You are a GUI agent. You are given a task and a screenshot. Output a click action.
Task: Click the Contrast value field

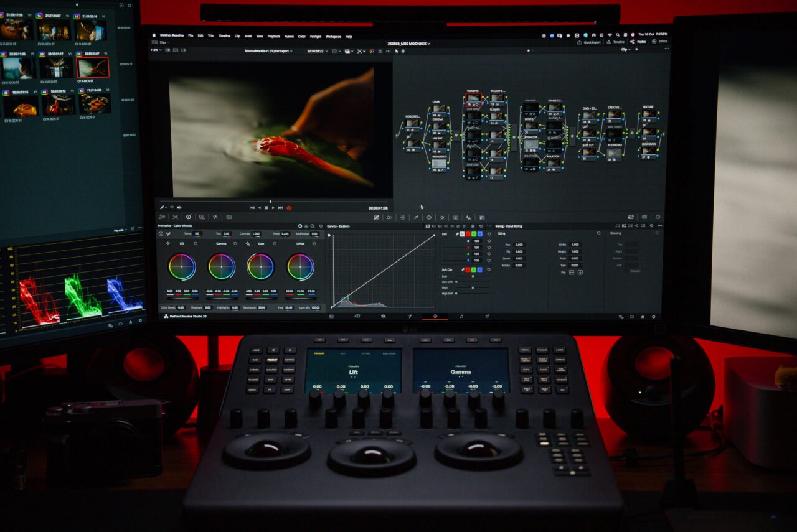coord(256,233)
